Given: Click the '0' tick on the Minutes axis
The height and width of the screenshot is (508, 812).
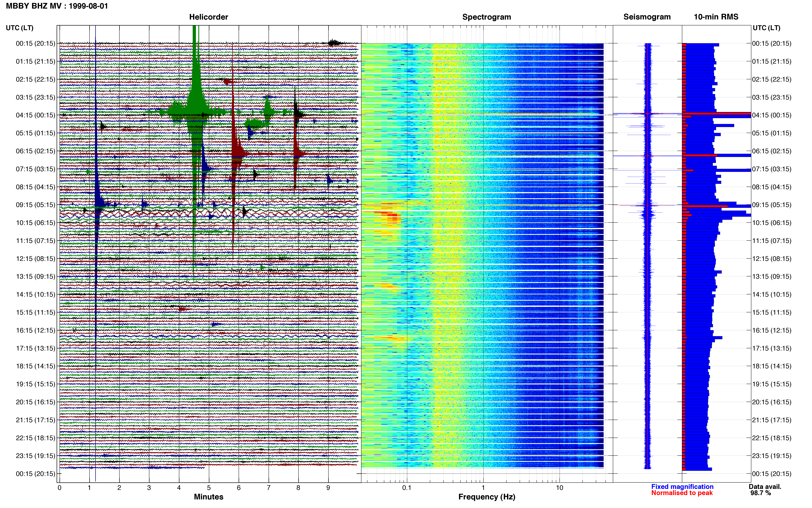Looking at the screenshot, I should tap(59, 488).
